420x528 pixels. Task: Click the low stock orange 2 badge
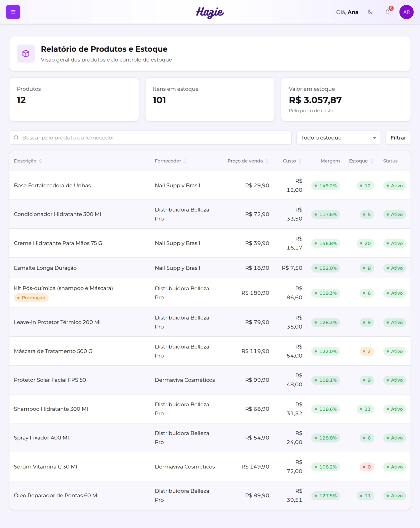click(367, 351)
